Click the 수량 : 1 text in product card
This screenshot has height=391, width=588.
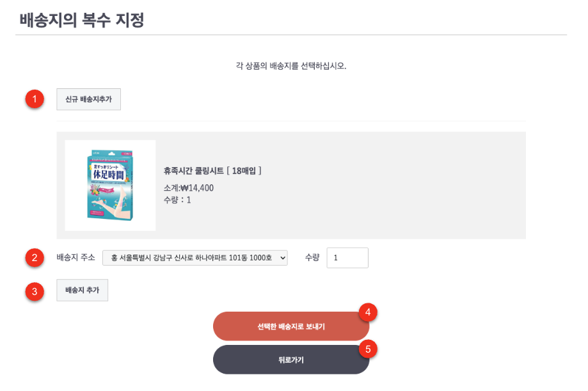point(177,200)
